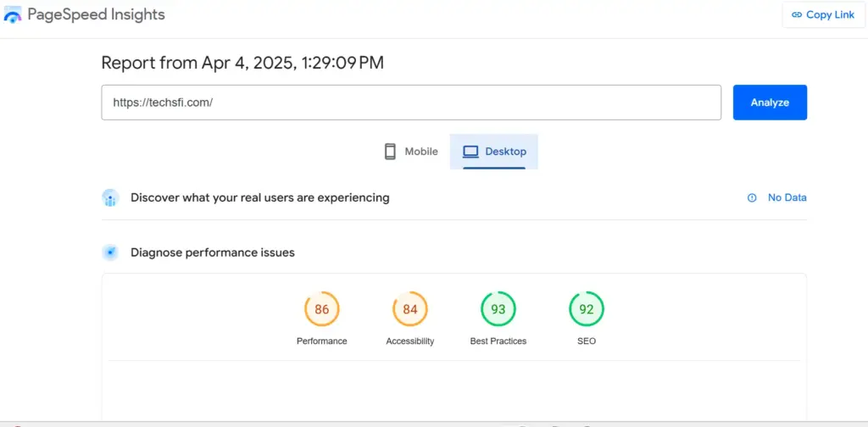Click the real users experience chart icon
The image size is (868, 427).
click(111, 197)
